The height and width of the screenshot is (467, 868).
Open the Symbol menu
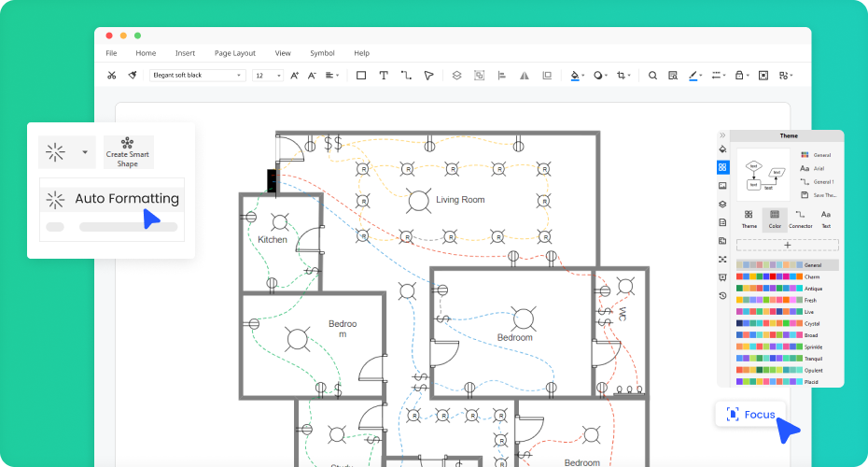(322, 53)
